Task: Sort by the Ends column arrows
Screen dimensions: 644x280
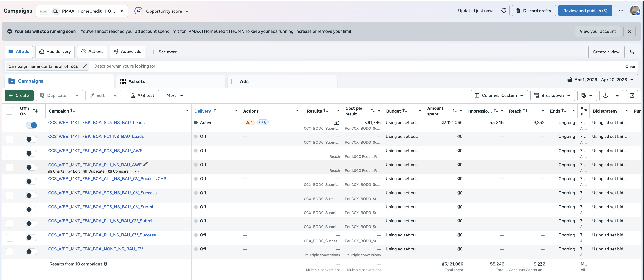Action: [x=564, y=110]
